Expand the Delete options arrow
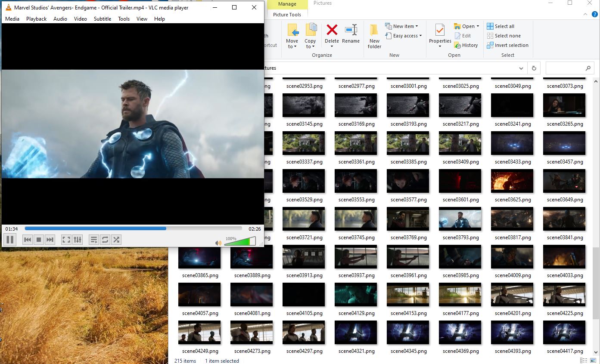600x364 pixels. tap(332, 46)
